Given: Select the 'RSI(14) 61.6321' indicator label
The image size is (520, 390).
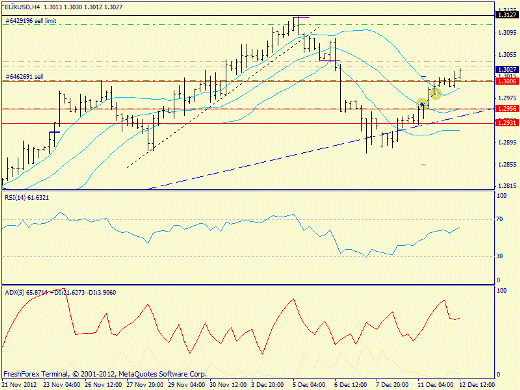Looking at the screenshot, I should (27, 198).
